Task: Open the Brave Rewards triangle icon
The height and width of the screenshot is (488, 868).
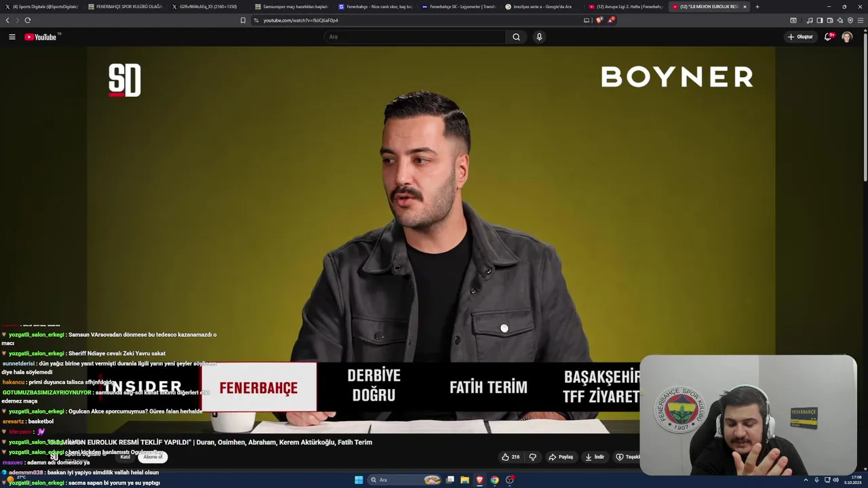Action: coord(610,20)
